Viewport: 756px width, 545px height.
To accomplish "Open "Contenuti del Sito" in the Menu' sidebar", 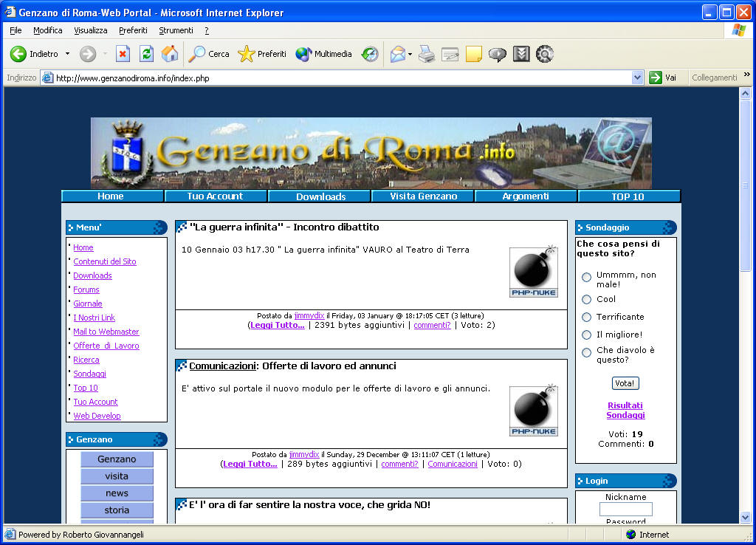I will [x=105, y=261].
